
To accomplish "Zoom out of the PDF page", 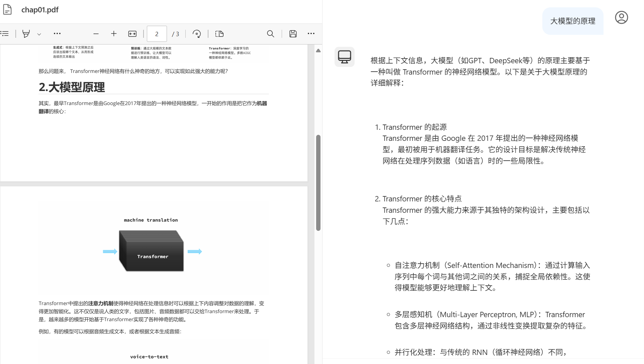I will pyautogui.click(x=96, y=33).
